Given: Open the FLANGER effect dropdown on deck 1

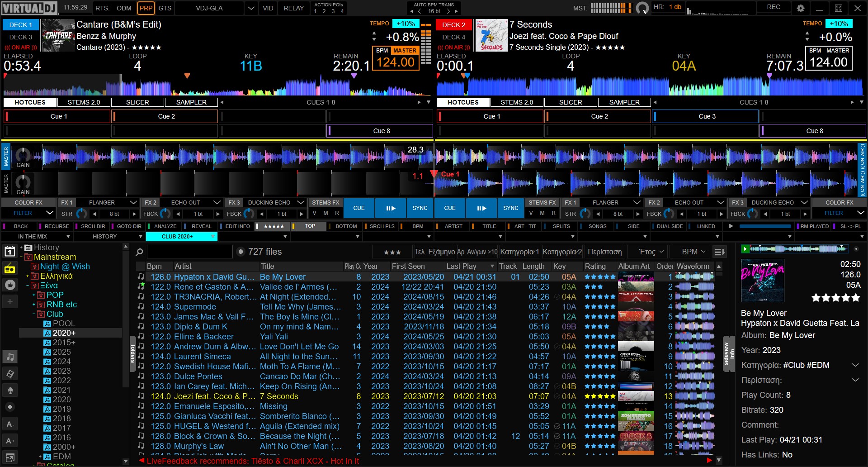Looking at the screenshot, I should click(133, 202).
